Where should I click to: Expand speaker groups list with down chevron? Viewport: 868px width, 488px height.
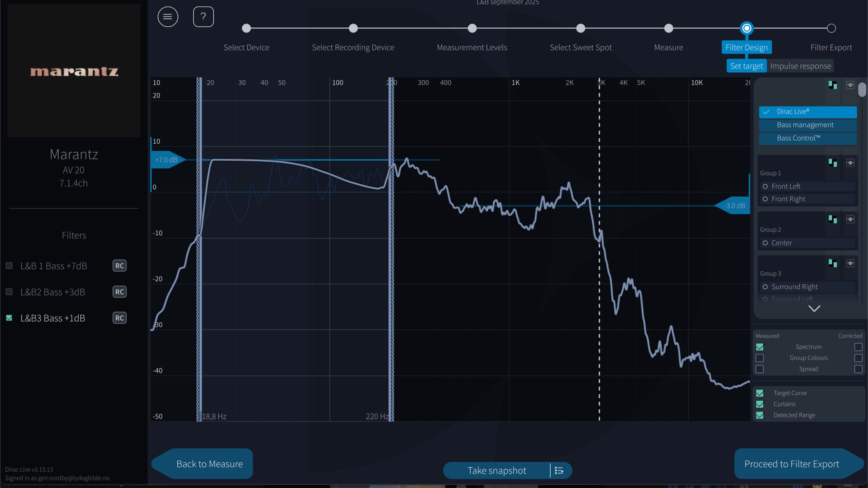(x=814, y=308)
